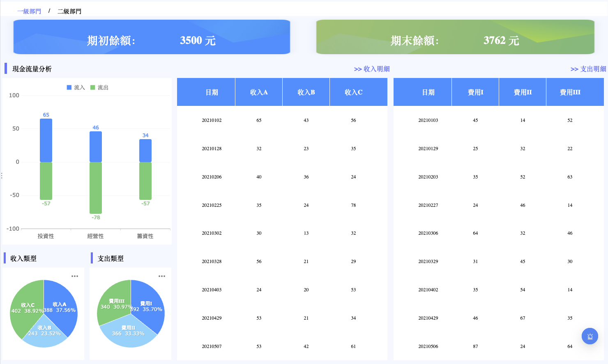Click value 87 in 費用I column
608x364 pixels.
[x=475, y=346]
